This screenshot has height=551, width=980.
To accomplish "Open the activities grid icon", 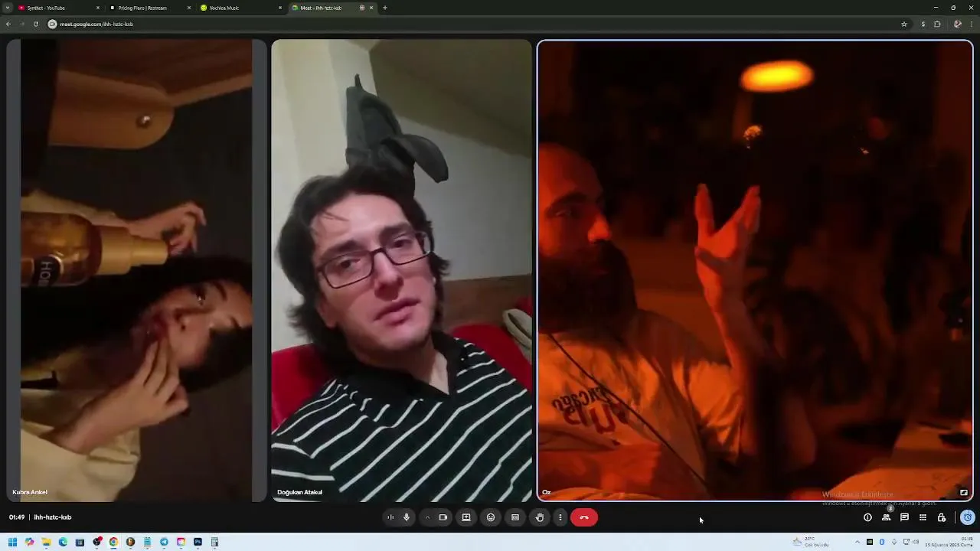I will [x=923, y=517].
